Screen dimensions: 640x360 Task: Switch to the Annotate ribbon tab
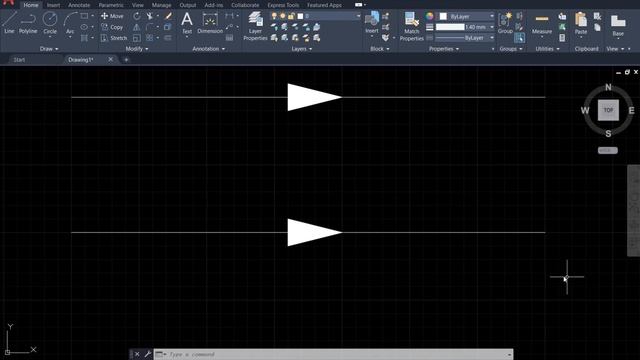[x=79, y=5]
